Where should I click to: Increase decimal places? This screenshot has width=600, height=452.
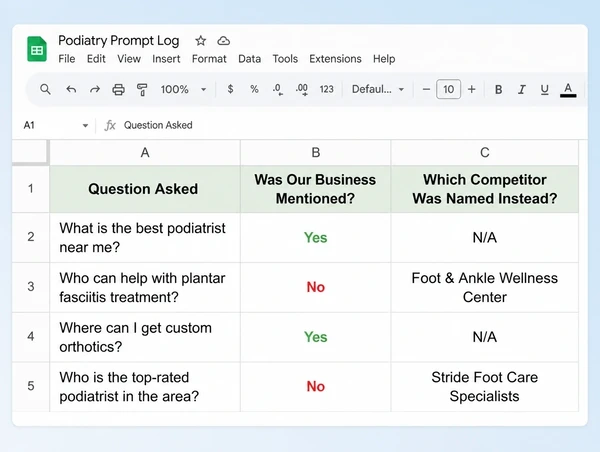[x=302, y=90]
